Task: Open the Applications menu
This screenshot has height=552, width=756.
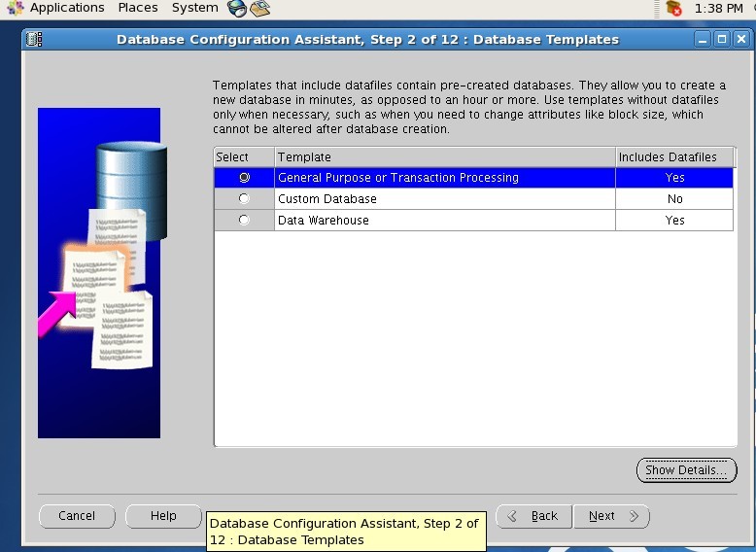Action: [67, 8]
